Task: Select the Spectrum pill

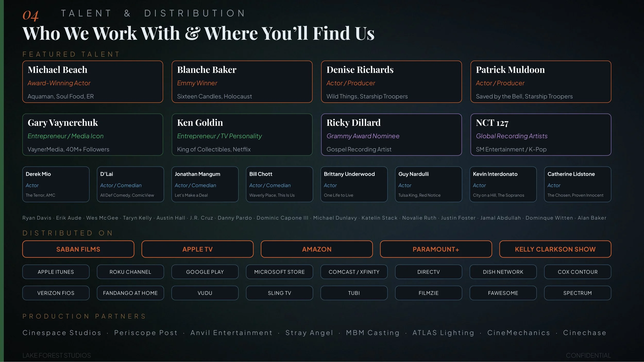Action: coord(578,293)
